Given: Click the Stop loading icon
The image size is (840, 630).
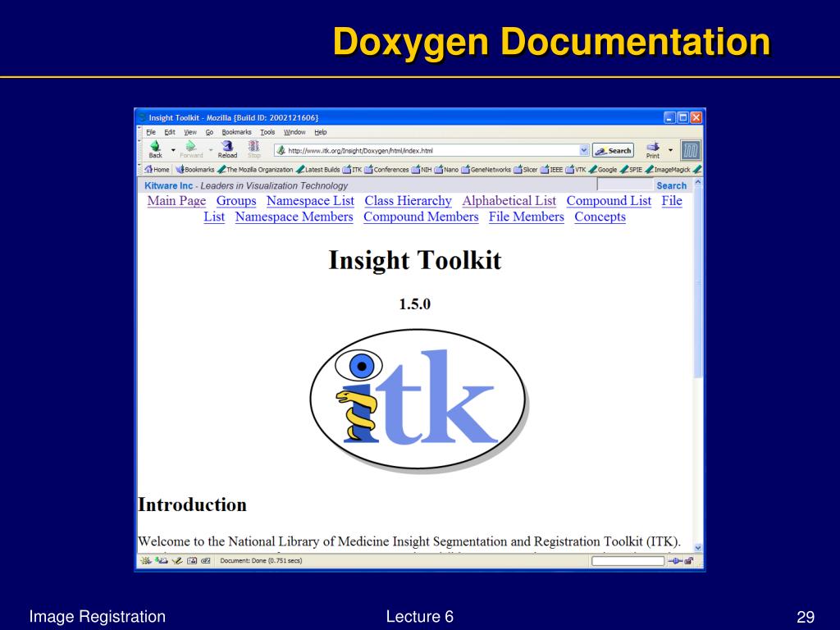Looking at the screenshot, I should coord(254,149).
